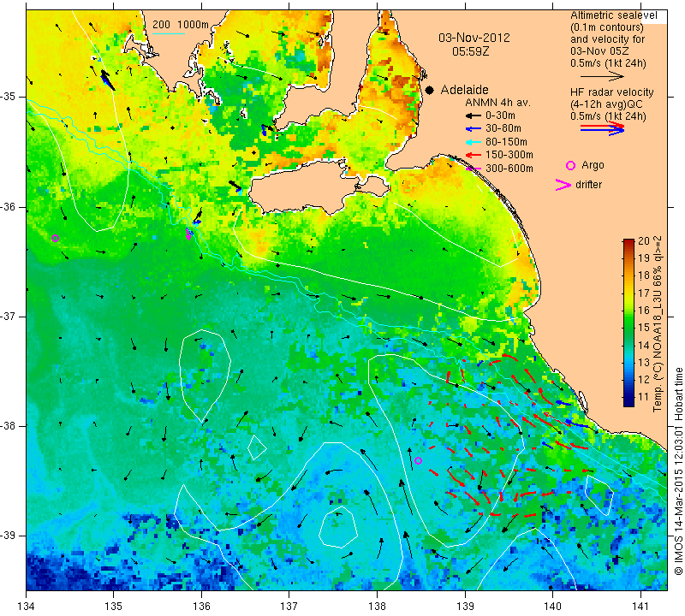
Task: Click the 20 value on temperature scale
Action: point(644,241)
